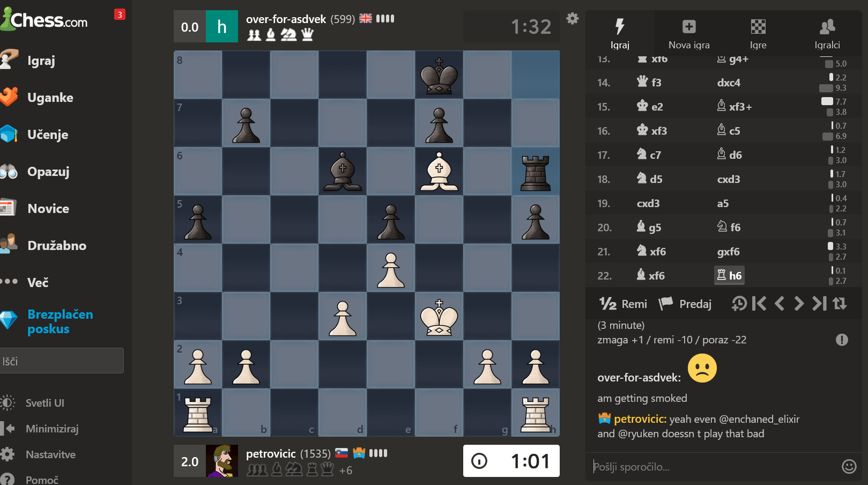
Task: Switch to the Nova igra tab
Action: 689,33
